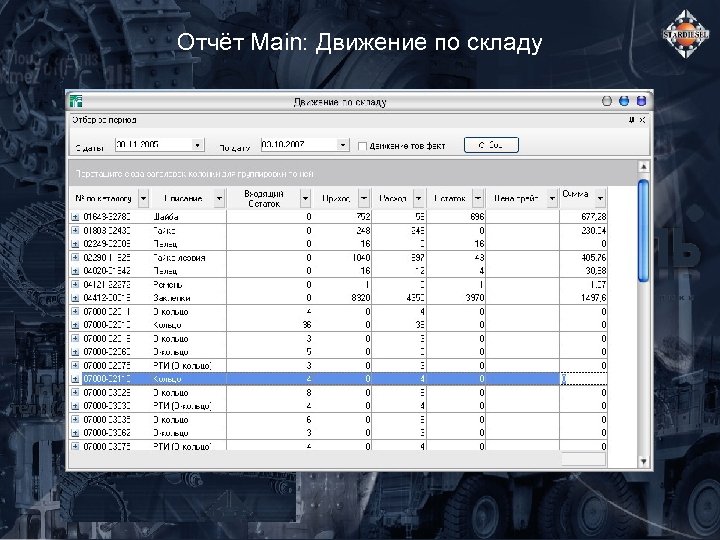
Task: Select the 'Заклепки' description cell
Action: pos(188,298)
